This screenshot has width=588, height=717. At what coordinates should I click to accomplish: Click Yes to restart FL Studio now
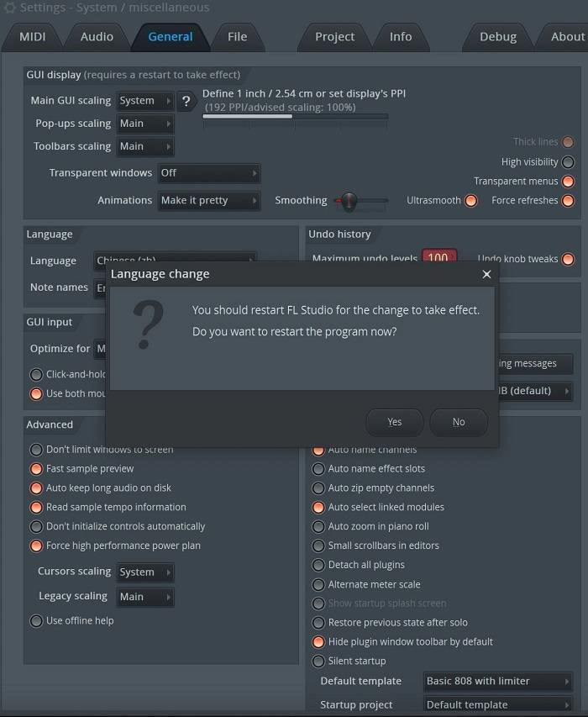tap(394, 422)
